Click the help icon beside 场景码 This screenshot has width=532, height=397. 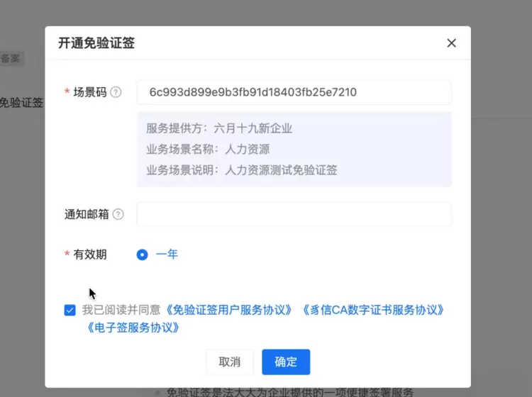116,92
